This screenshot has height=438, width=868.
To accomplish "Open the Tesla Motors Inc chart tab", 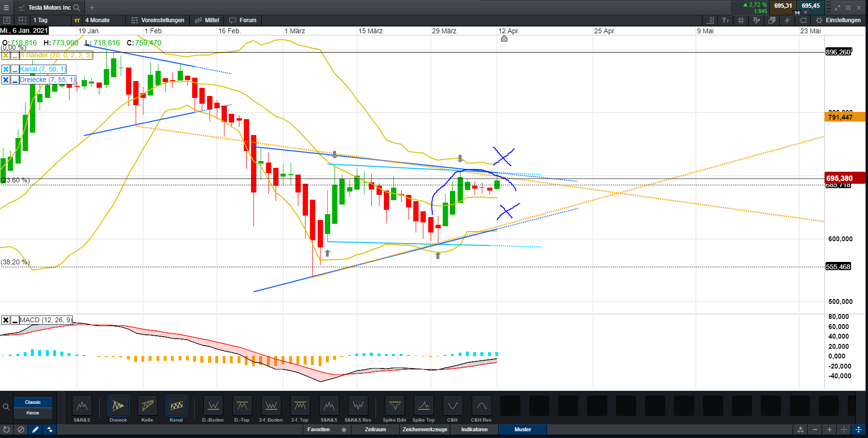I will tap(49, 8).
